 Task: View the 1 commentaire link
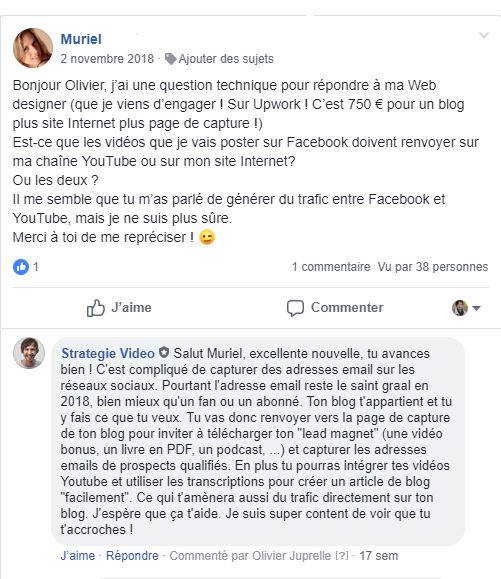tap(331, 267)
